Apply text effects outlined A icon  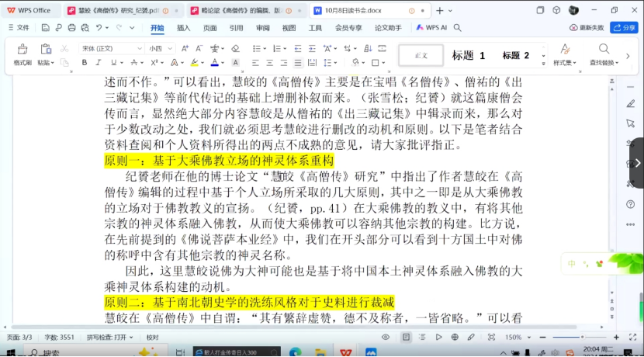click(174, 63)
